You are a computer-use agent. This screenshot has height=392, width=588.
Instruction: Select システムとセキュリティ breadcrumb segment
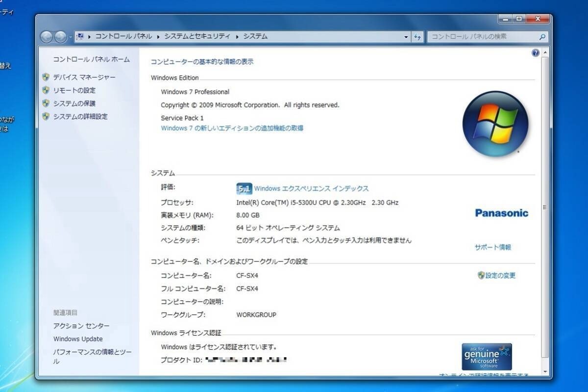click(197, 36)
